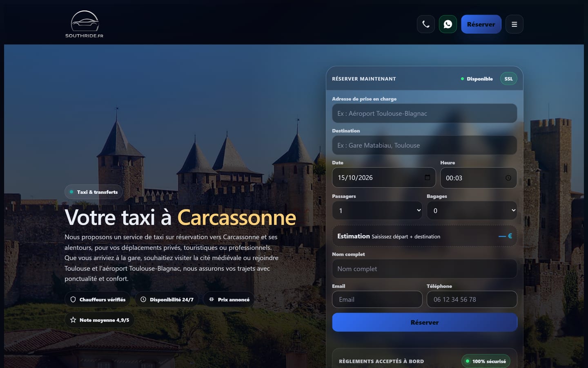Focus the Nom complet field

425,269
